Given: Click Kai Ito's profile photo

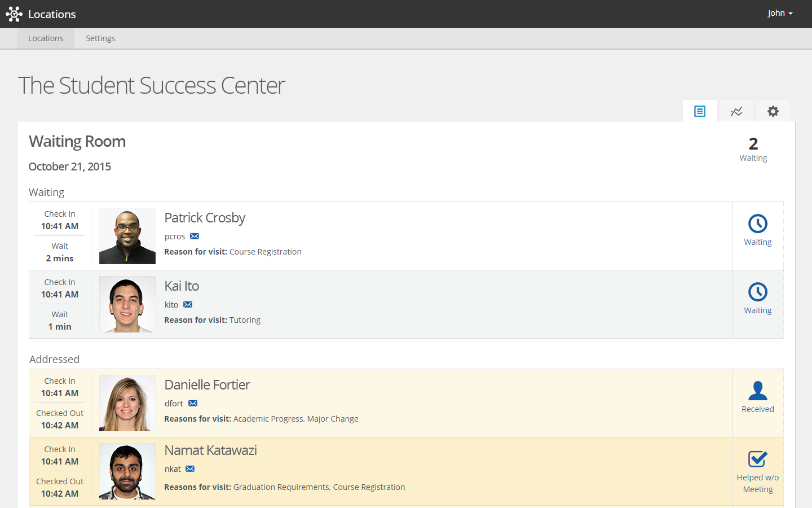Looking at the screenshot, I should (127, 304).
